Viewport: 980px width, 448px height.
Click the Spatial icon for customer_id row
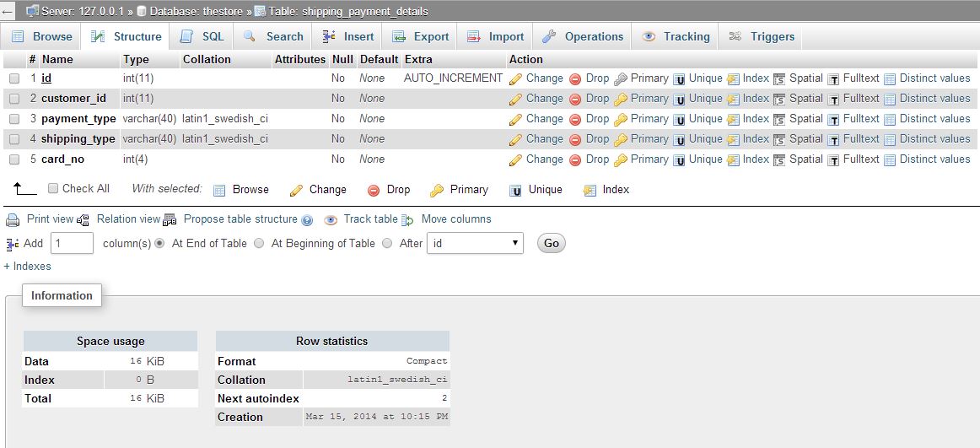pos(779,99)
